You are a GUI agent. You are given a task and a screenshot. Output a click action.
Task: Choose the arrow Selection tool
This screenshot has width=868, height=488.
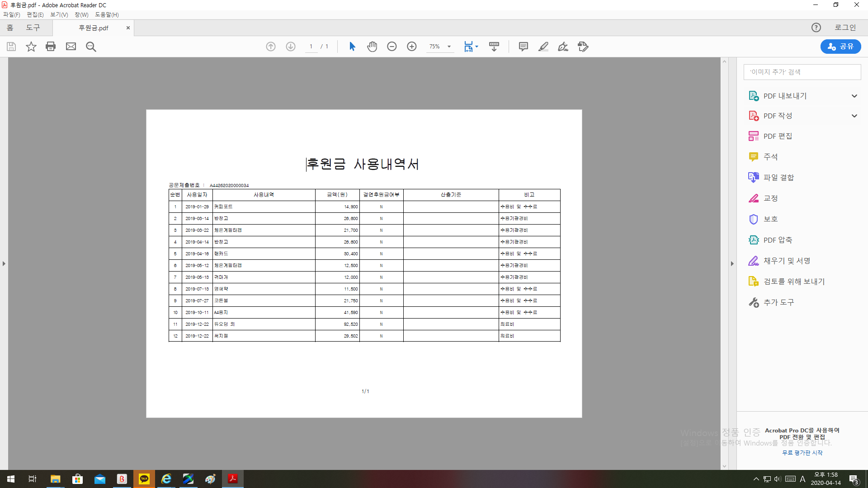coord(352,47)
